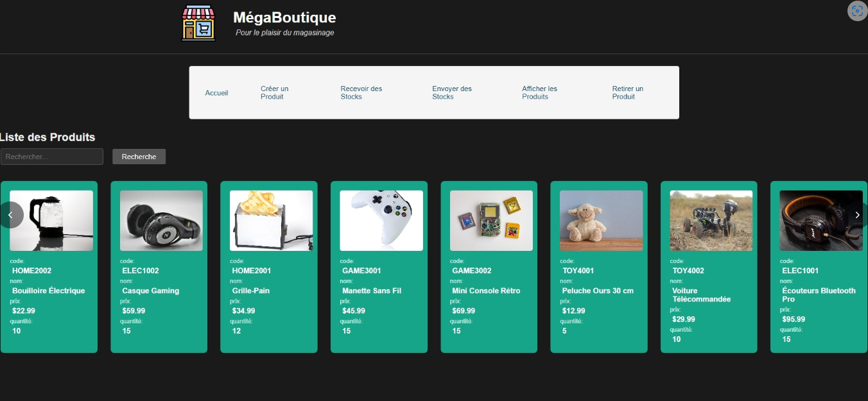The image size is (868, 401).
Task: Click the name Peluche Ours 30 cm
Action: (x=598, y=291)
